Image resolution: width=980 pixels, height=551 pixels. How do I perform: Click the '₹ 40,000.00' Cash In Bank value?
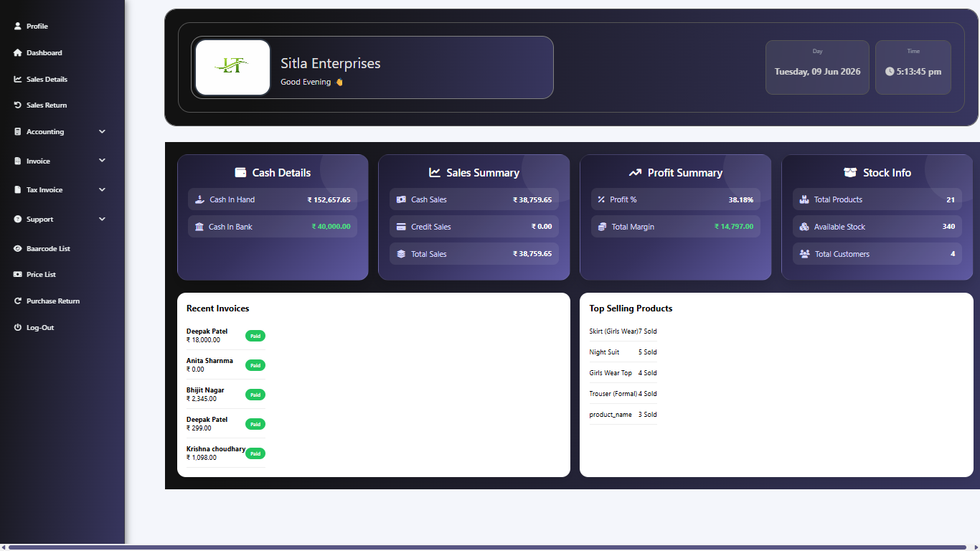[x=331, y=227]
